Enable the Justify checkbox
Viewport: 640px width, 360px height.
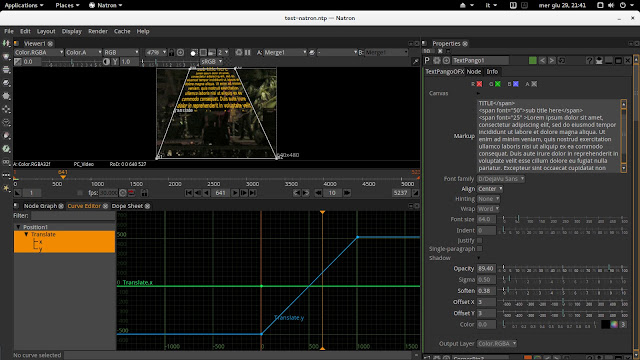tap(480, 240)
